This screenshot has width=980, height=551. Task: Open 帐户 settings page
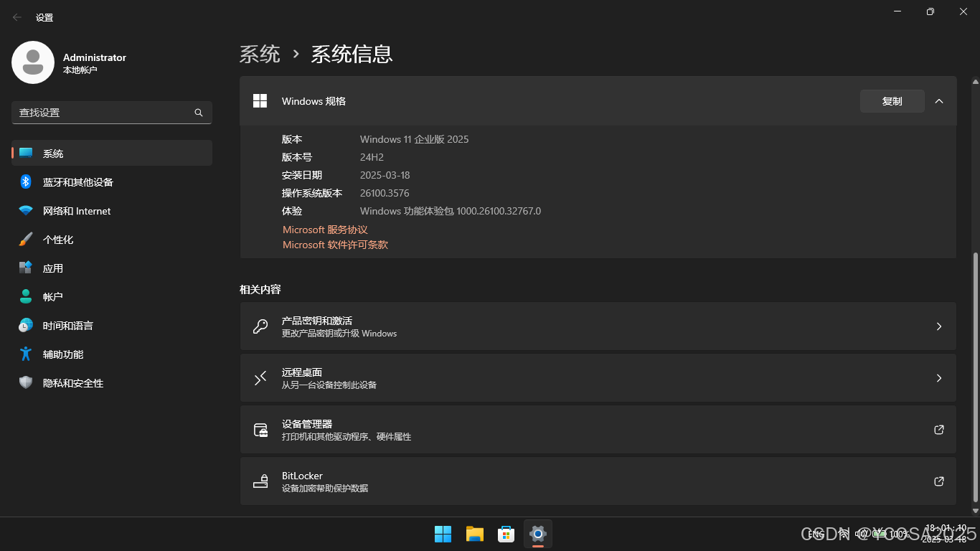pyautogui.click(x=112, y=297)
